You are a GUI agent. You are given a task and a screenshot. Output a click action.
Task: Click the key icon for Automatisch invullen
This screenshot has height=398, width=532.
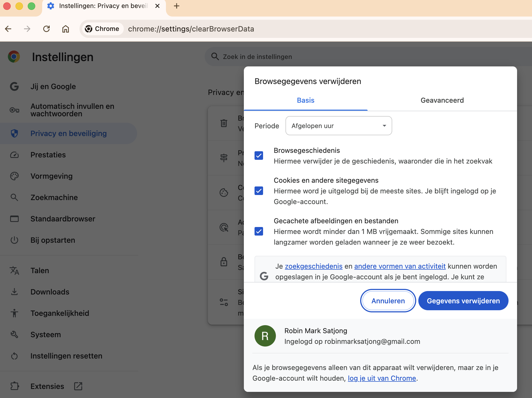point(14,110)
